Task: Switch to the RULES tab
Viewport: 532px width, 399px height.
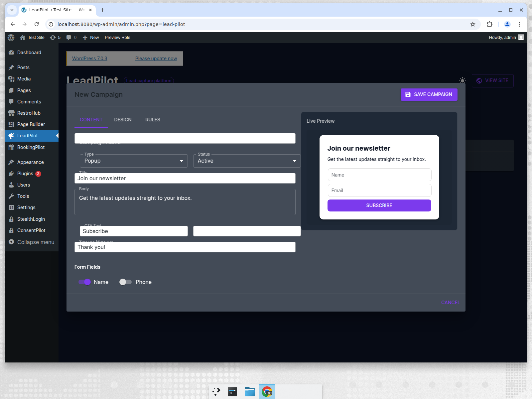Action: pyautogui.click(x=153, y=120)
